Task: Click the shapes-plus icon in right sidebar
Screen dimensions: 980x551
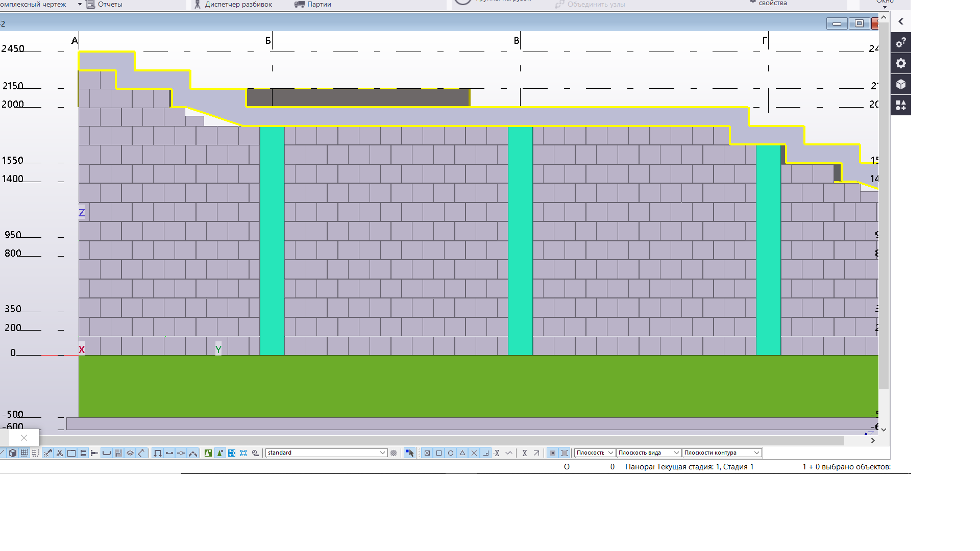Action: coord(901,105)
